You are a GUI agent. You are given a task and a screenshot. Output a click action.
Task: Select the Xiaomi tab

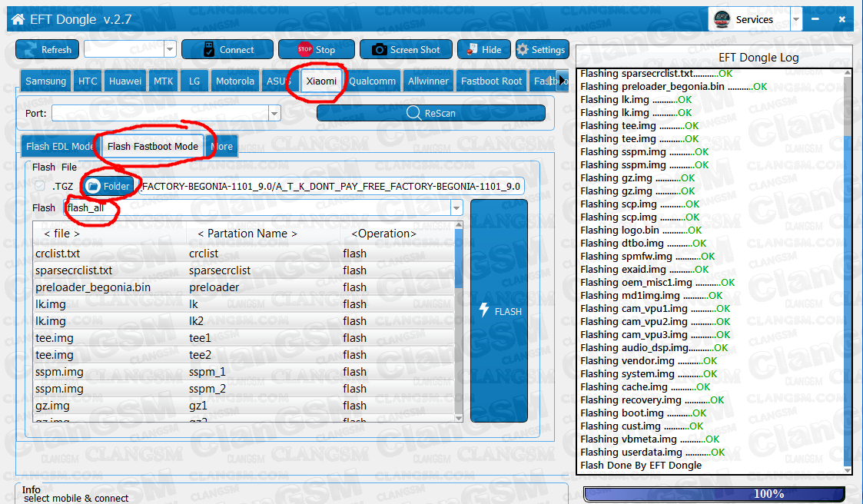point(321,81)
